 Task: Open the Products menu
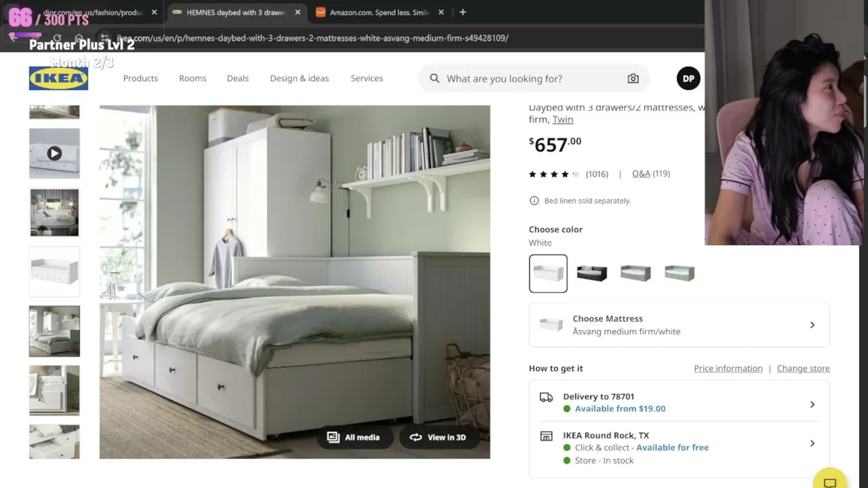pyautogui.click(x=140, y=79)
